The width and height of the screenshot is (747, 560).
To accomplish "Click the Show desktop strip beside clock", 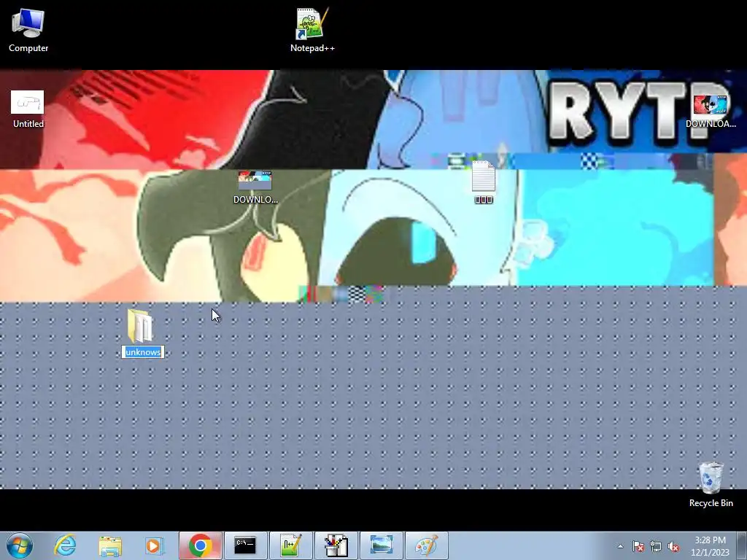I will [x=743, y=545].
